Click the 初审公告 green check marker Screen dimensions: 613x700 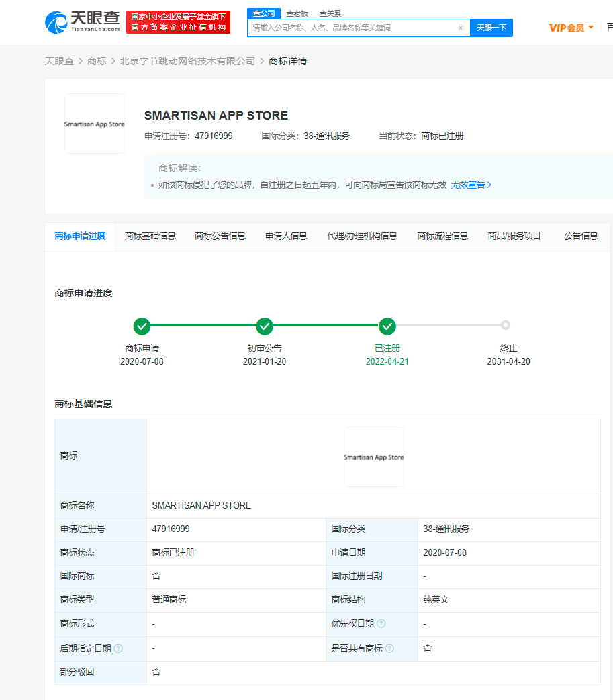265,326
